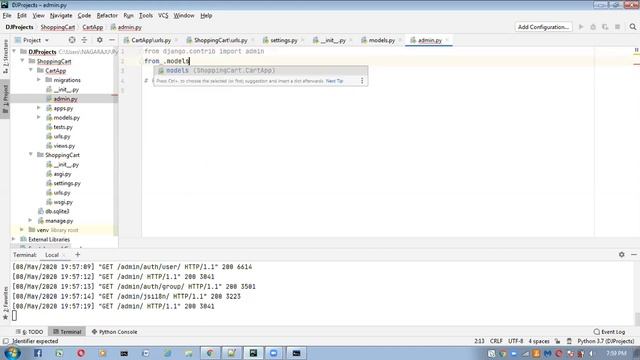Click the Locate/scroll from source target icon

tap(72, 40)
